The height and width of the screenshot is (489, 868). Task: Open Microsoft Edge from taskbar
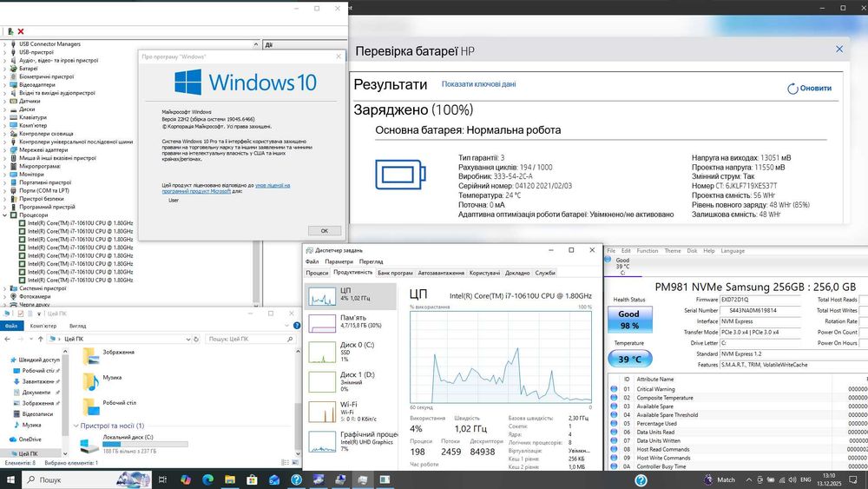(x=207, y=479)
